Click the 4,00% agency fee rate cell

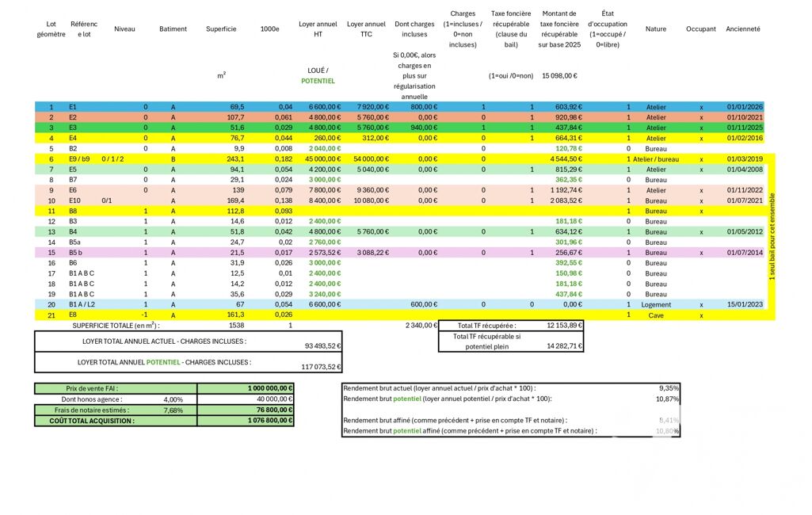pos(173,399)
